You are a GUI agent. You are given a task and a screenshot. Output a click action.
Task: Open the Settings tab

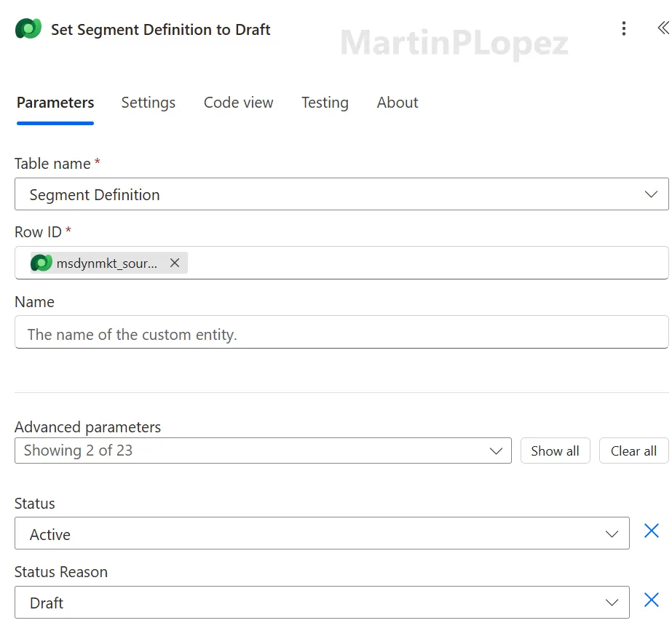149,103
